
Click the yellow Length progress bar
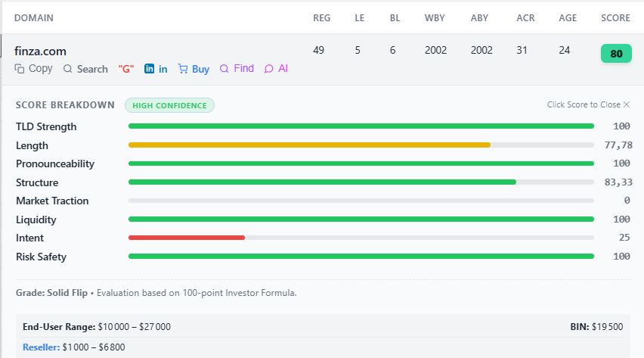click(309, 145)
